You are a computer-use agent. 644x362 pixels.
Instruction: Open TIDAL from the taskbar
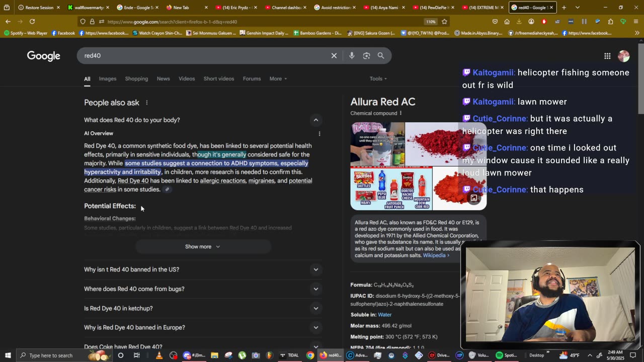coord(289,355)
